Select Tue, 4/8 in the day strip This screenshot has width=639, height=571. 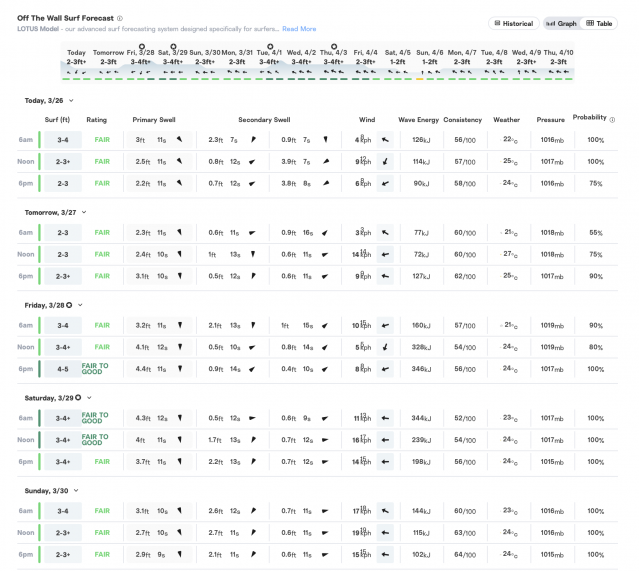pos(494,63)
